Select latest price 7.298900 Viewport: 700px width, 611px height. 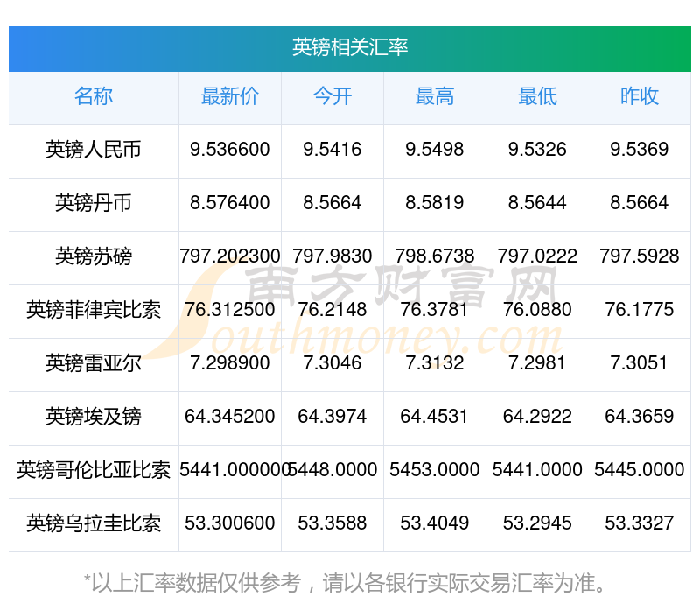[230, 362]
